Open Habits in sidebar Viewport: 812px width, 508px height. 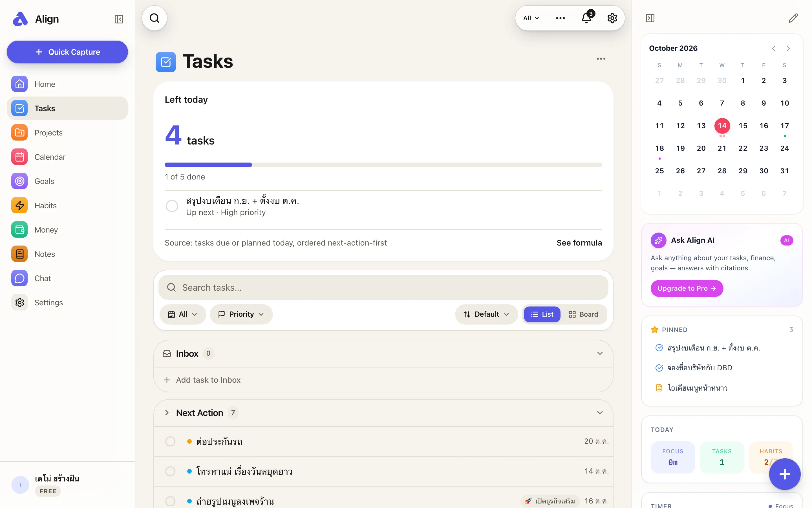[x=67, y=205]
